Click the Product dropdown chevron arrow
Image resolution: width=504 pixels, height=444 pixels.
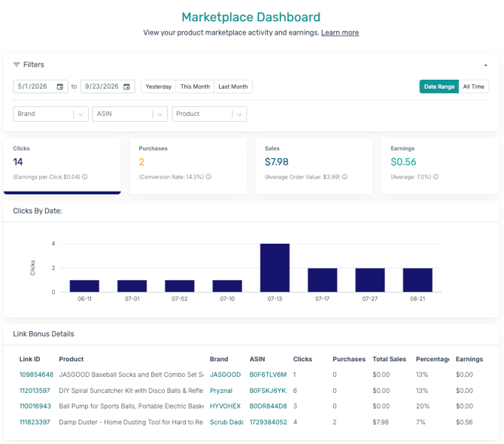click(x=239, y=114)
